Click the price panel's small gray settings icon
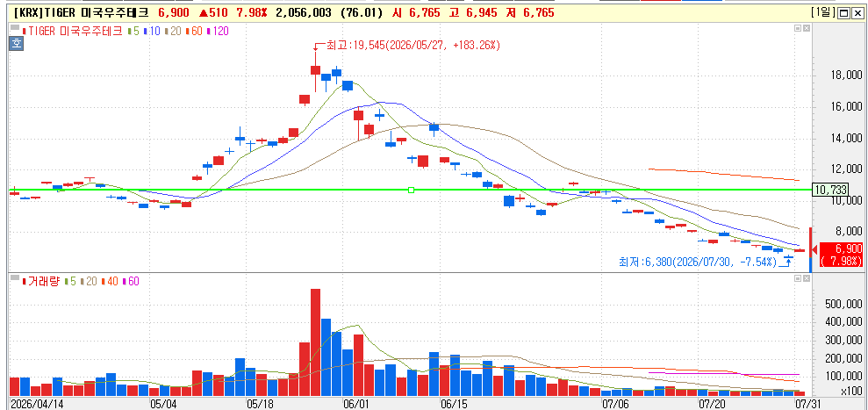This screenshot has width=868, height=410. tap(798, 28)
